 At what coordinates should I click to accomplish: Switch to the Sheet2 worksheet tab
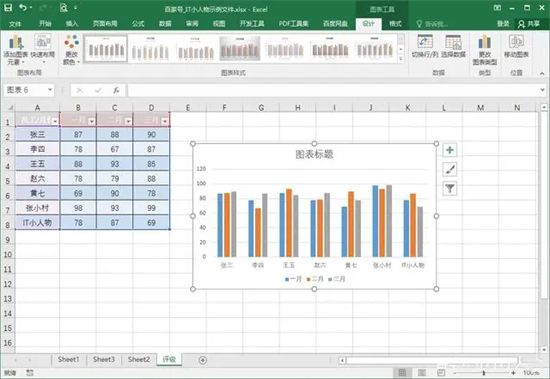pyautogui.click(x=139, y=359)
